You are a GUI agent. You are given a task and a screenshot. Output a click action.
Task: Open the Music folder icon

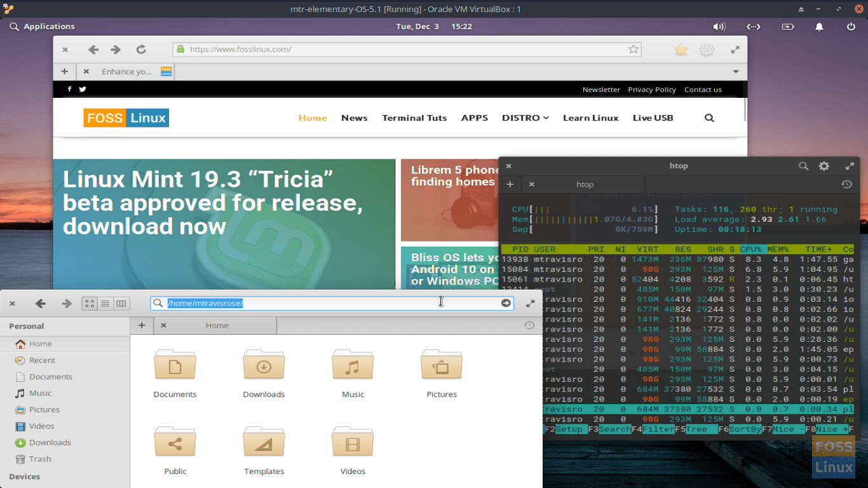point(353,365)
